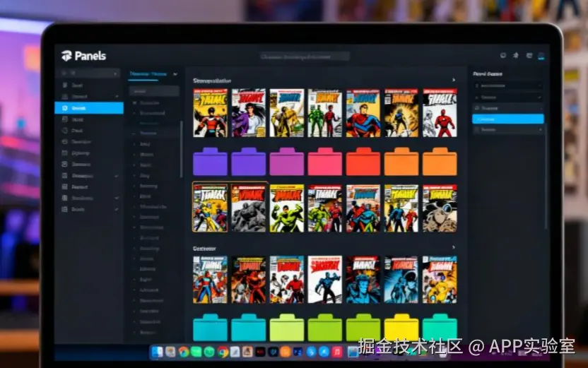Open the sketch-style cover with red crouching hero
This screenshot has width=588, height=368.
440,113
